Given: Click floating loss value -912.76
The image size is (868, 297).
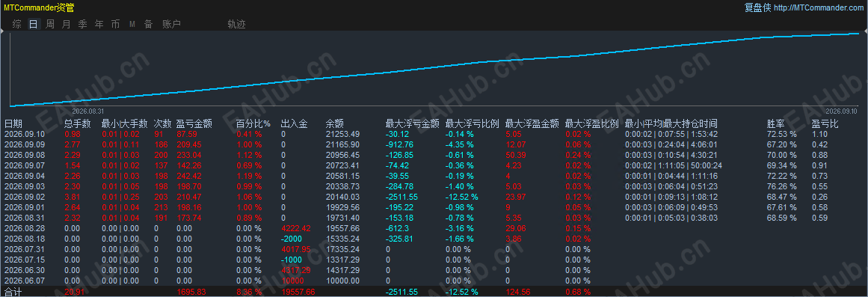Looking at the screenshot, I should [399, 144].
